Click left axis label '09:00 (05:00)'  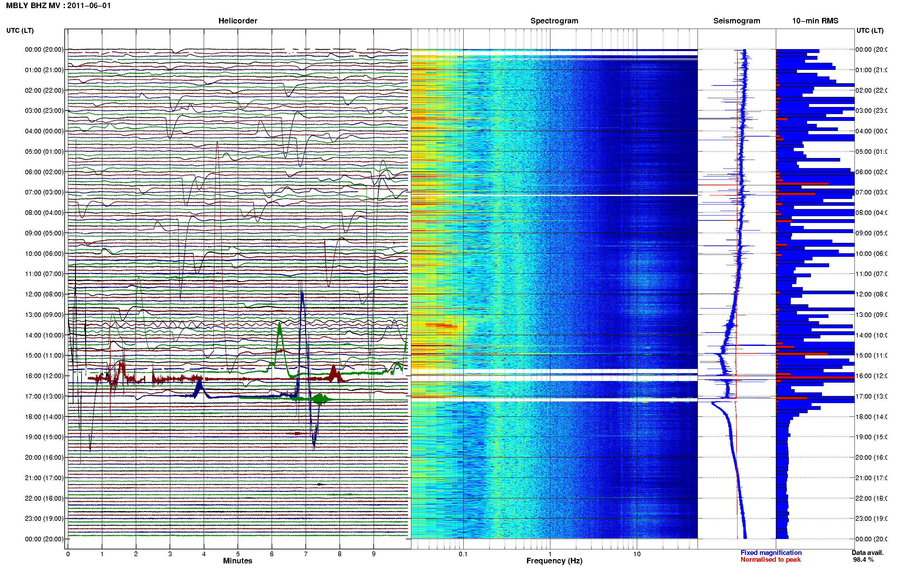point(44,233)
